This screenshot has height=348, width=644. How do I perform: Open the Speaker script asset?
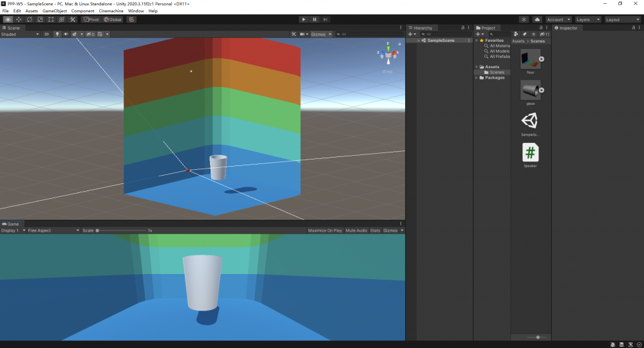coord(530,153)
